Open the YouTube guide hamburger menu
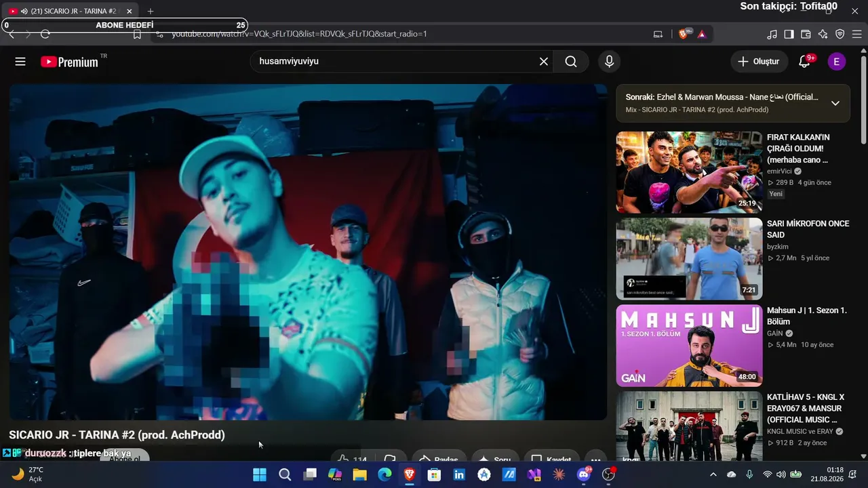 (x=20, y=62)
